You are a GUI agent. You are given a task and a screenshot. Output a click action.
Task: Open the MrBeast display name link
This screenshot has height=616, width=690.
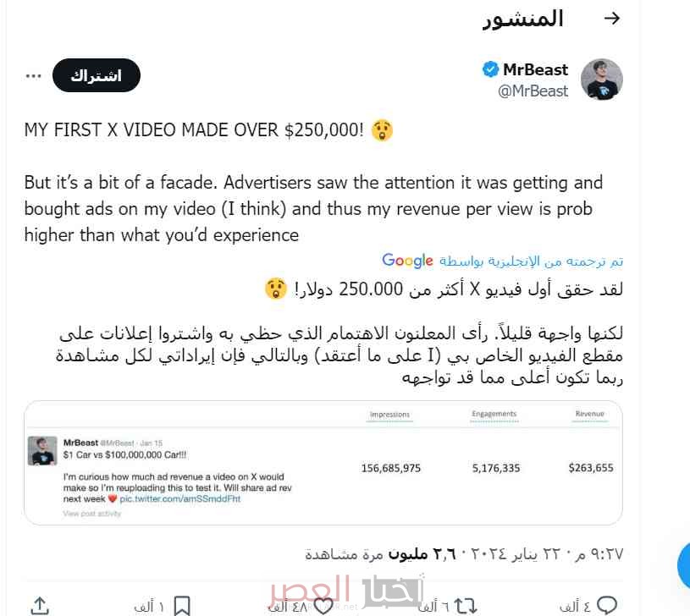(x=535, y=69)
